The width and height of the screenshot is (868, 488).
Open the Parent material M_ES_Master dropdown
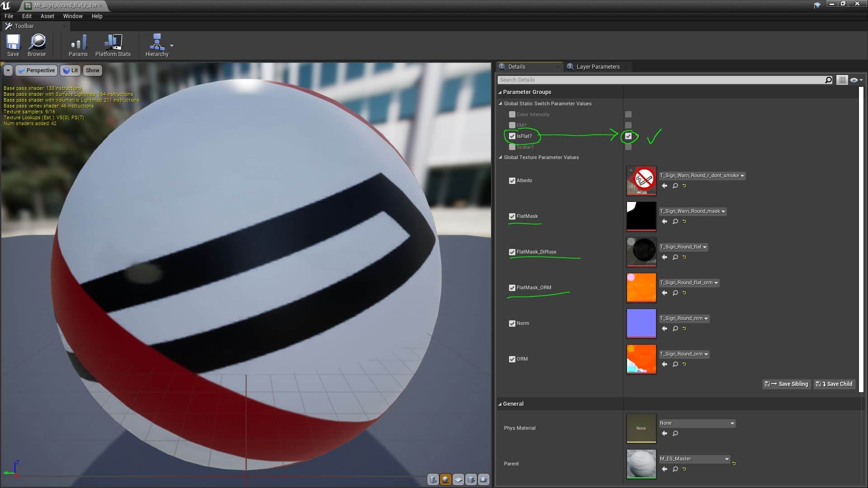point(694,459)
